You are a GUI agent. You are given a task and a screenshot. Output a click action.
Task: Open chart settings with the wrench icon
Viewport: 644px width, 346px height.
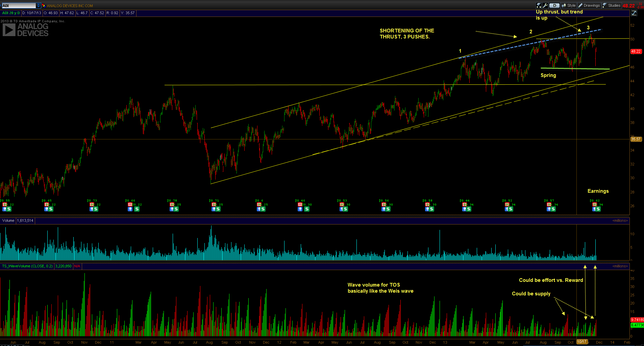tap(545, 5)
